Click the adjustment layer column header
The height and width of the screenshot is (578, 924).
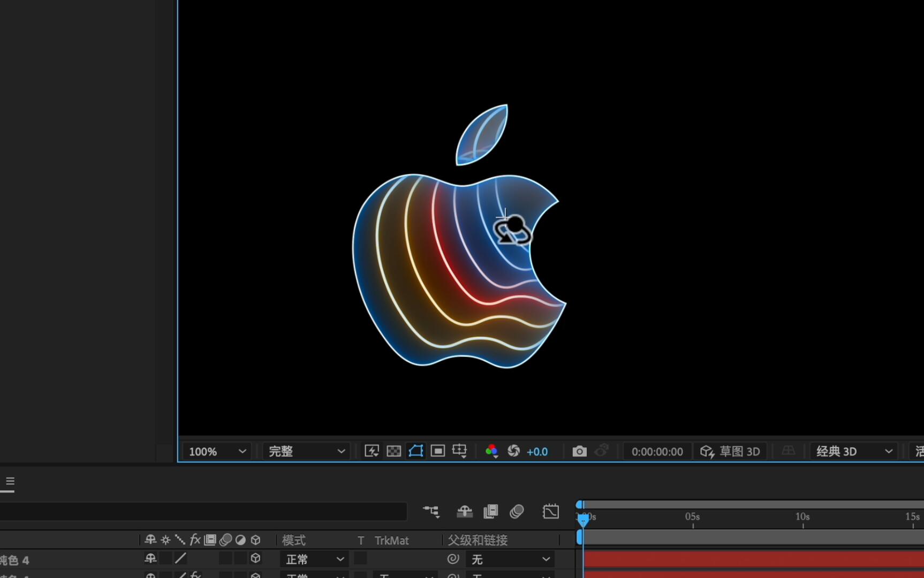(x=240, y=539)
